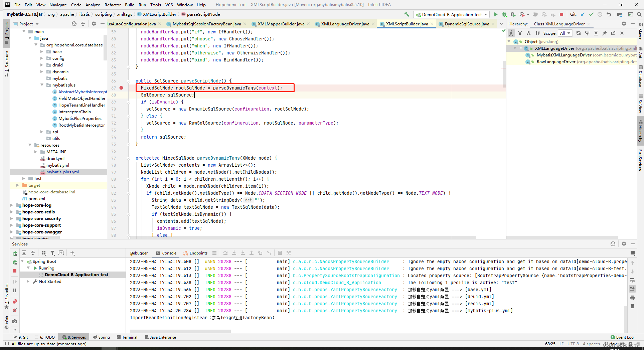This screenshot has height=350, width=644.
Task: Click Step Over in the debugger toolbar
Action: tap(225, 253)
